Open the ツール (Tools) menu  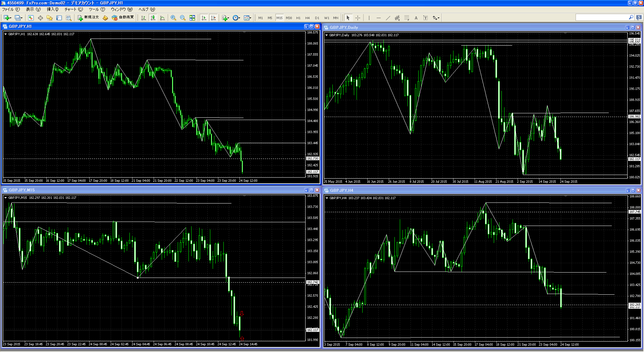tap(97, 9)
